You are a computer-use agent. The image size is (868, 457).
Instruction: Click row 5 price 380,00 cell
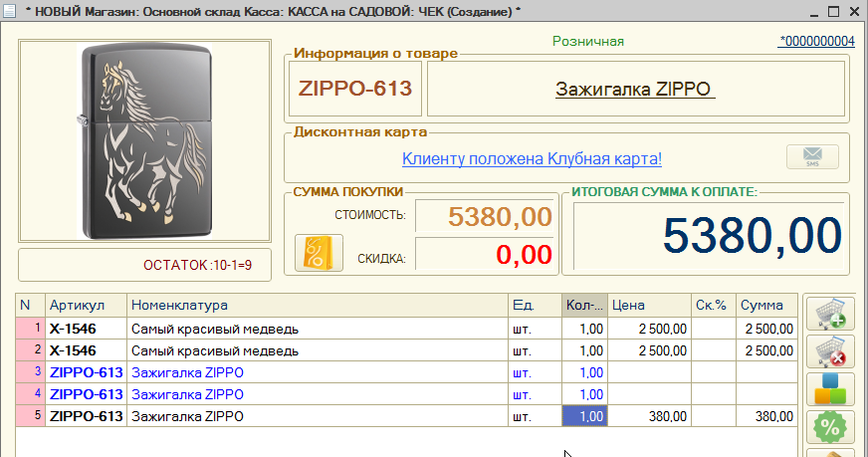coord(649,416)
